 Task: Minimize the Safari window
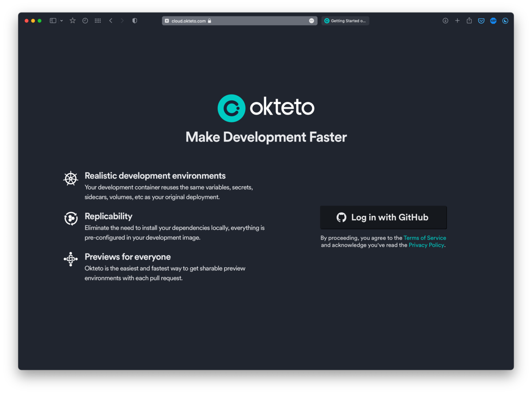click(33, 21)
